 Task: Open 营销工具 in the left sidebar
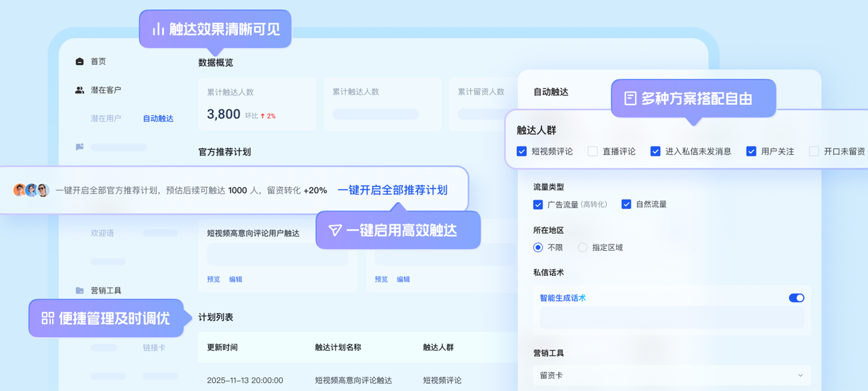tap(106, 290)
